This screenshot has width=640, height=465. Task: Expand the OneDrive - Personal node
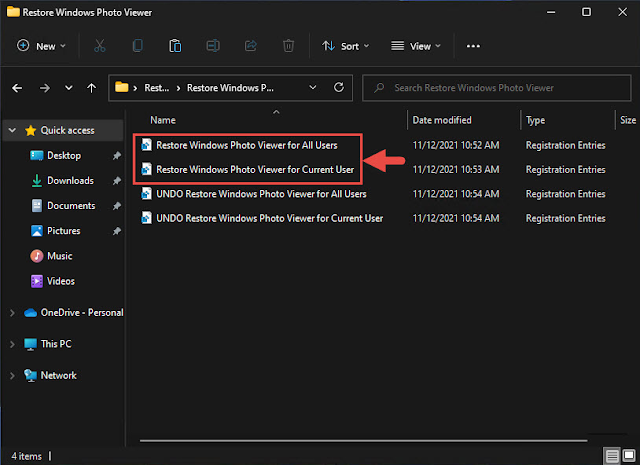pyautogui.click(x=12, y=313)
